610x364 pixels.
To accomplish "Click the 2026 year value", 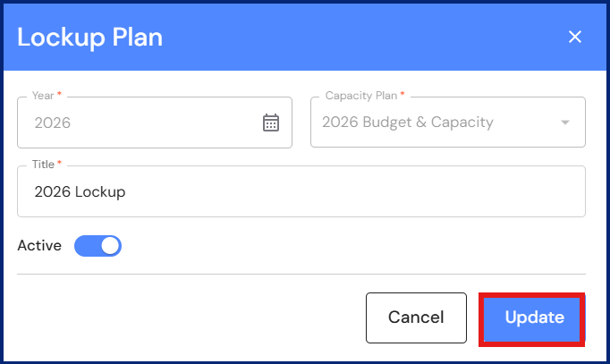I will (53, 123).
